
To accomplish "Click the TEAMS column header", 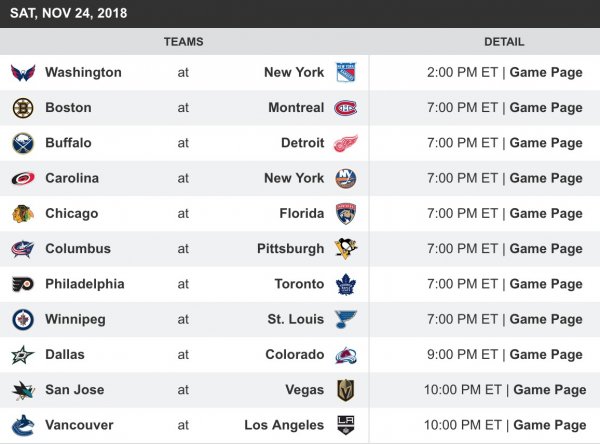I will point(183,42).
